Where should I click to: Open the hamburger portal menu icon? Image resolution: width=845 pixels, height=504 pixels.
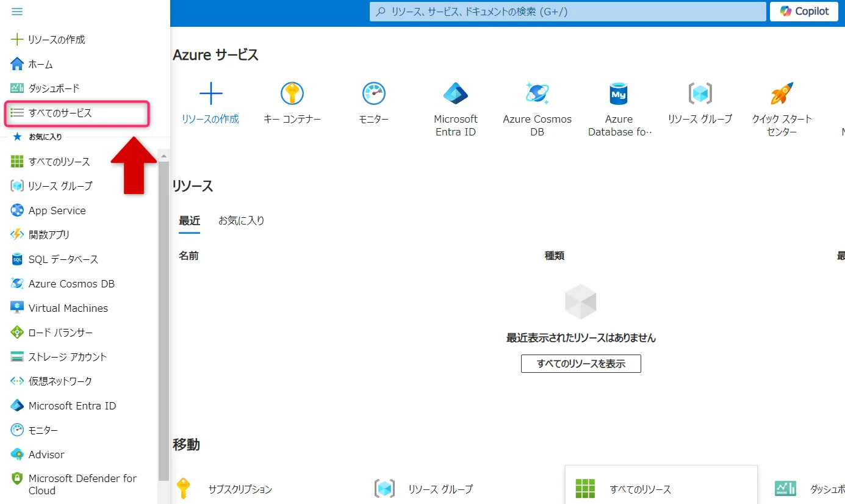point(17,12)
